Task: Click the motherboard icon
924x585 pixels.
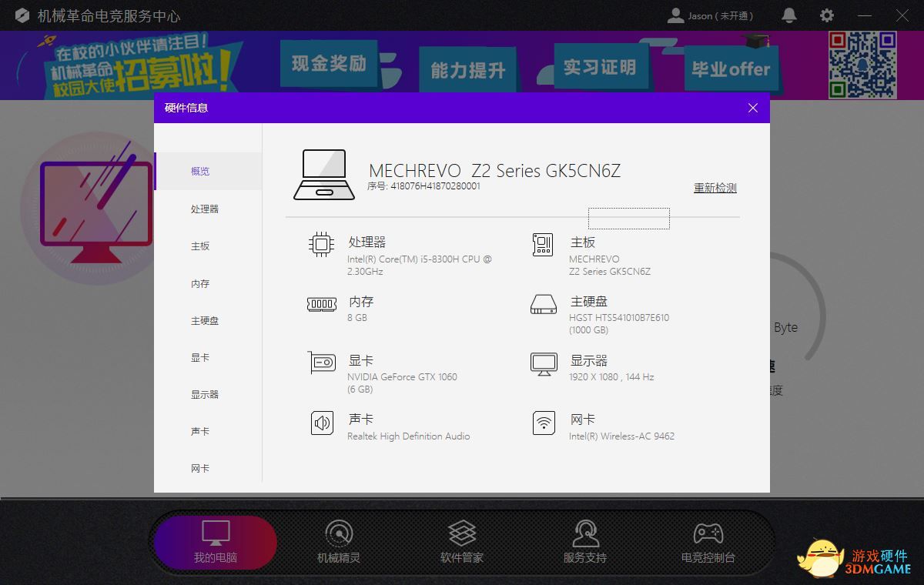Action: 543,244
